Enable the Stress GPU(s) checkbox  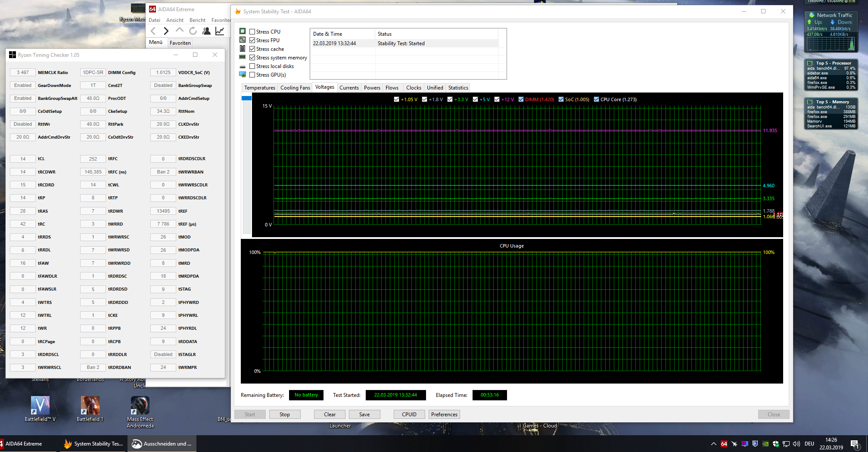252,74
